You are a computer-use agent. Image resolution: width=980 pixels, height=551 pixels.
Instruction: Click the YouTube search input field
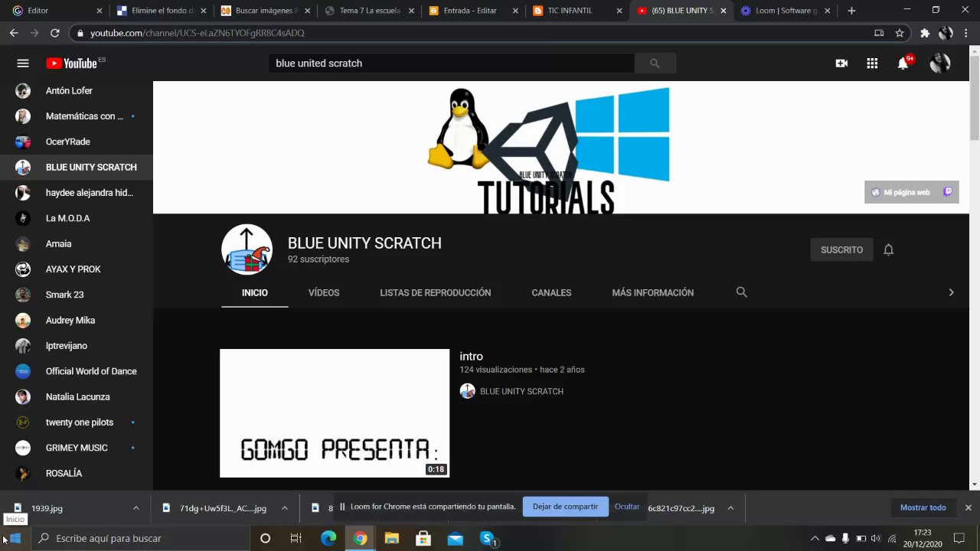(x=452, y=64)
